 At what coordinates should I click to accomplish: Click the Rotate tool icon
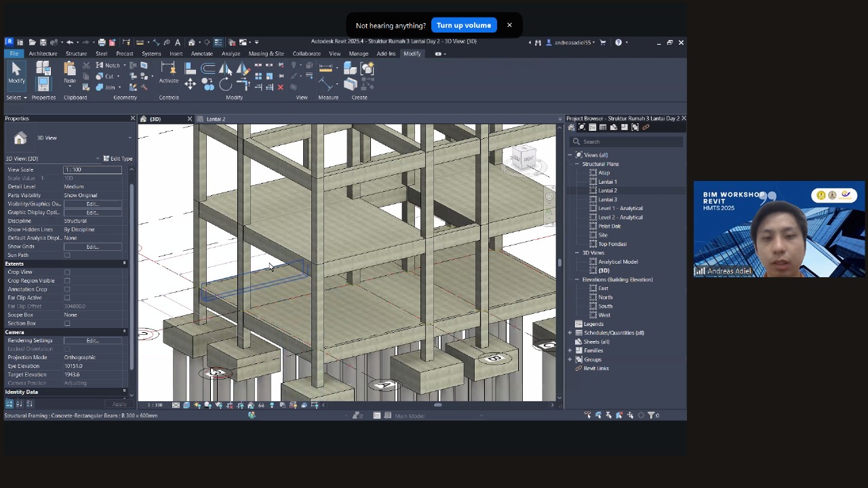tap(225, 84)
